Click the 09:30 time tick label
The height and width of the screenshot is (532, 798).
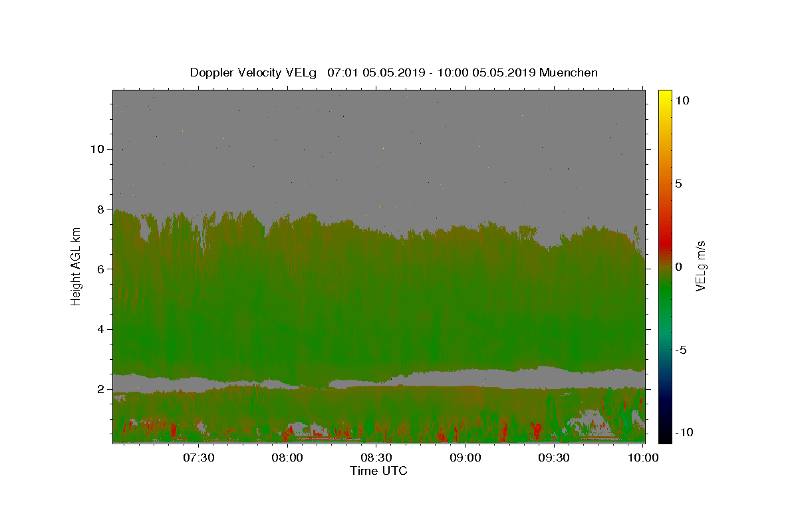coord(554,458)
